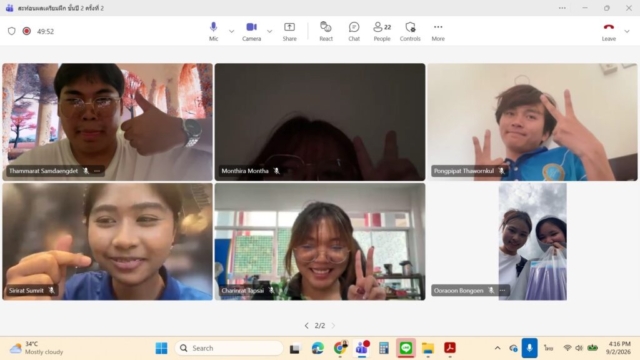Image resolution: width=640 pixels, height=360 pixels.
Task: Select Monthira Montha video tile
Action: 320,122
